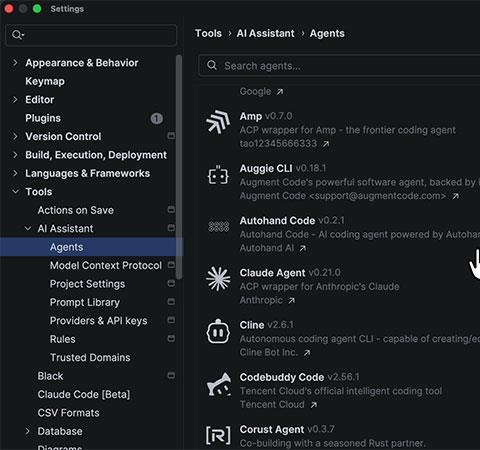Open the tao12345666333 author link
The image size is (480, 450).
(x=278, y=144)
